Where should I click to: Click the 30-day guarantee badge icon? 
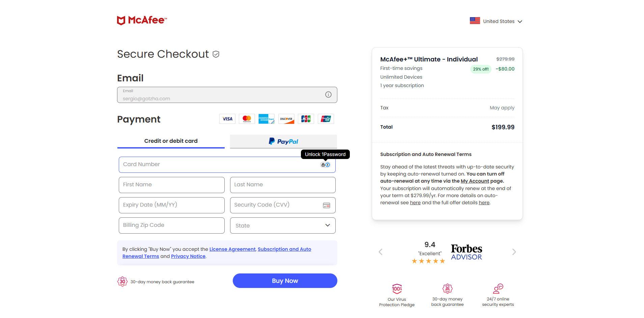[122, 282]
